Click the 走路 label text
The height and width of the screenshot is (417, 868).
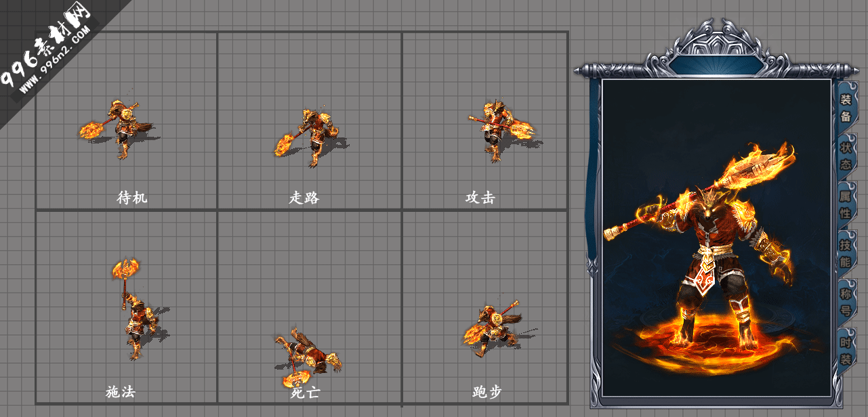[x=304, y=198]
